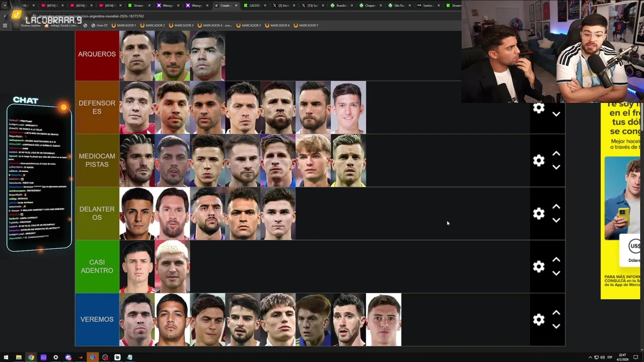This screenshot has height=362, width=644.
Task: Select first goalkeeper photo in ARQUEROS
Action: [137, 55]
